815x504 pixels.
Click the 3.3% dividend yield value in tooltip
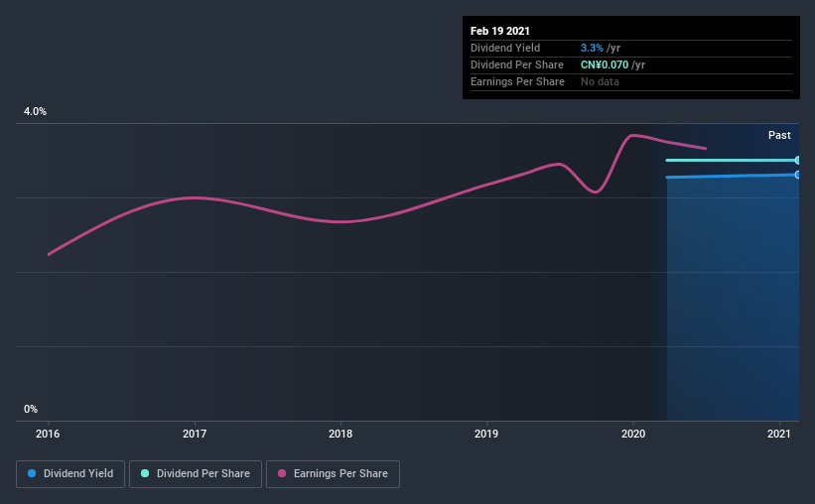pyautogui.click(x=592, y=48)
